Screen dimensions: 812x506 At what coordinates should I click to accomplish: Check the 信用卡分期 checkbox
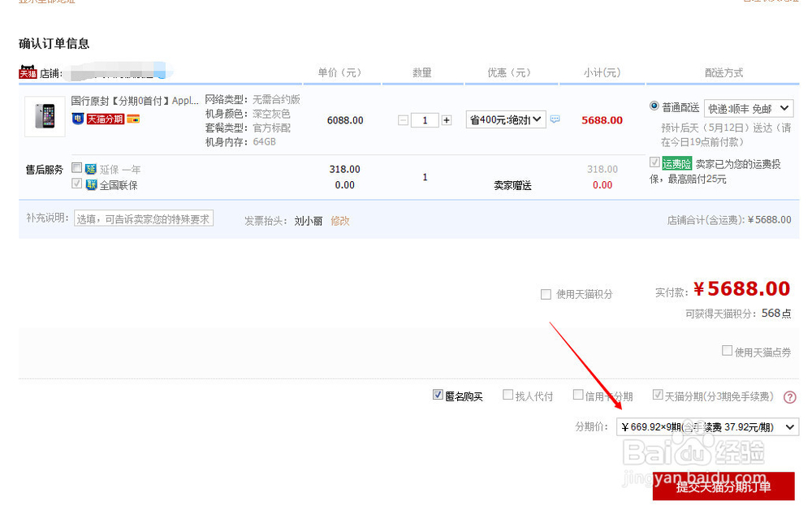click(578, 395)
